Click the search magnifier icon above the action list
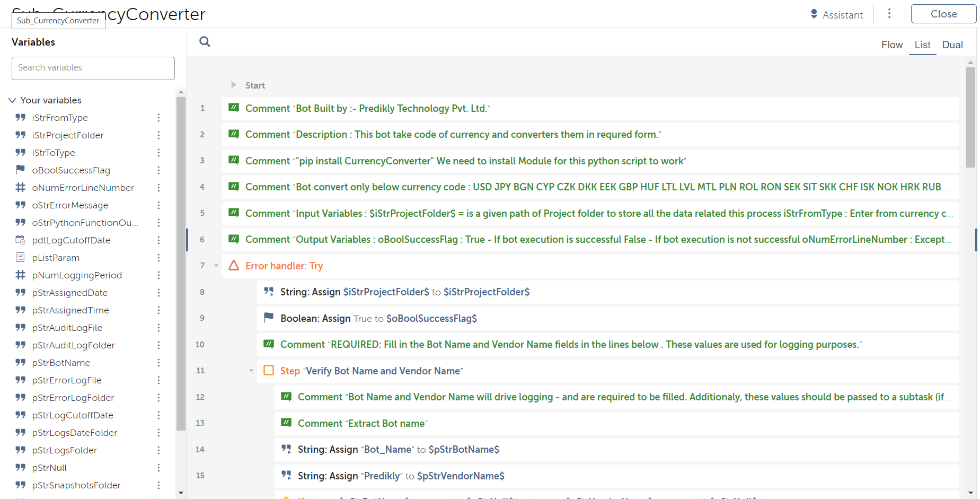This screenshot has height=499, width=980. coord(205,42)
